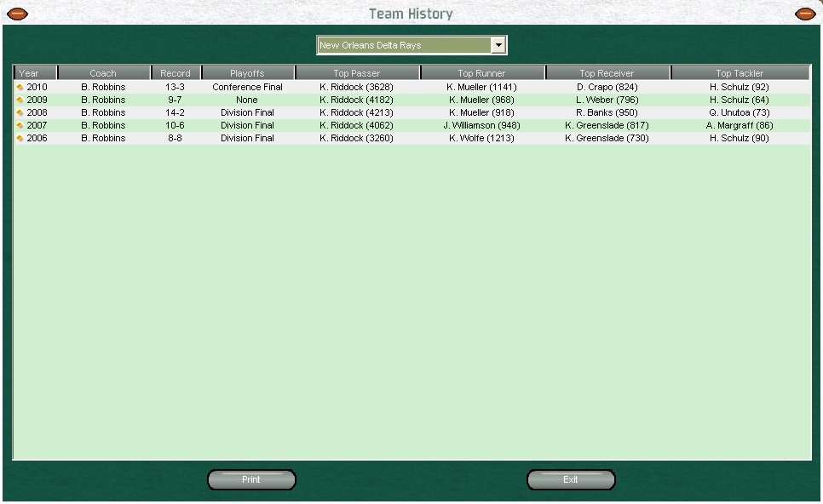Open the team dropdown arrow
823x504 pixels.
[x=498, y=45]
